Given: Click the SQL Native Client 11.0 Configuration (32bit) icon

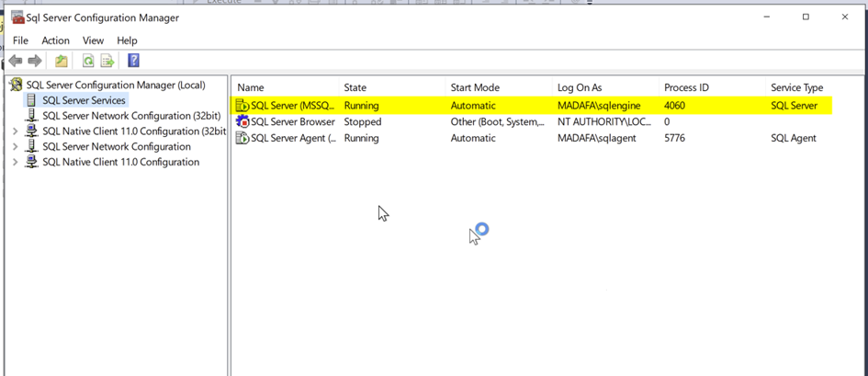Looking at the screenshot, I should click(32, 131).
